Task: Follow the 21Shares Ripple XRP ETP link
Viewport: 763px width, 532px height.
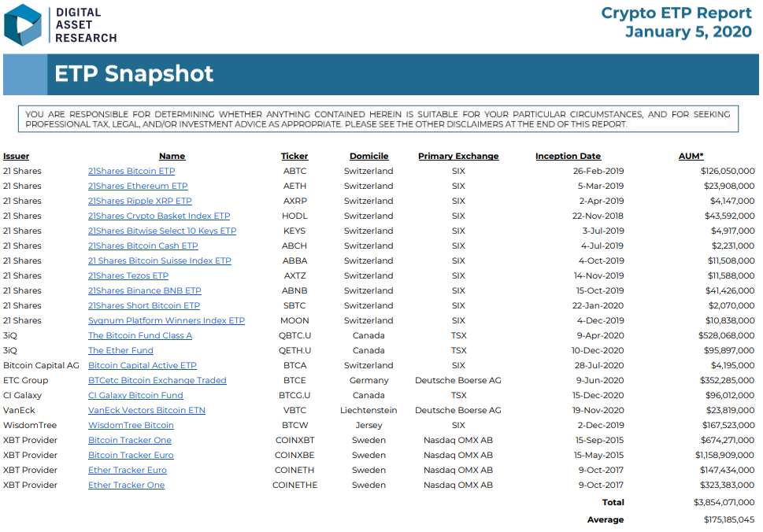Action: (x=139, y=201)
